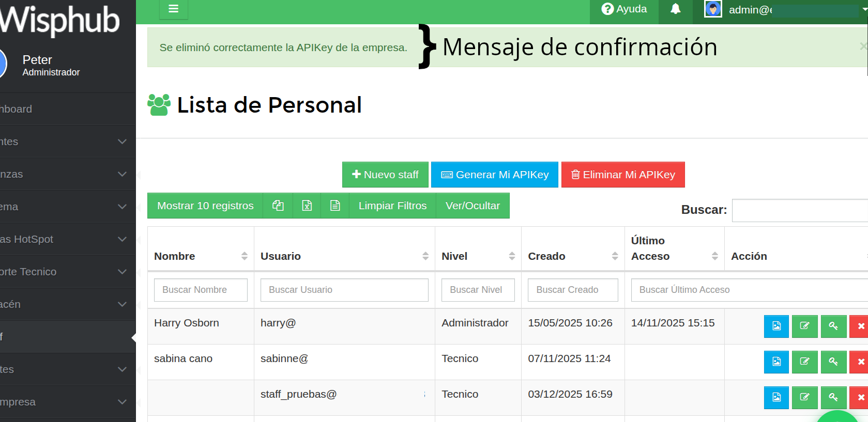The width and height of the screenshot is (868, 422).
Task: Expand the Finanzas sidebar chevron
Action: 122,174
